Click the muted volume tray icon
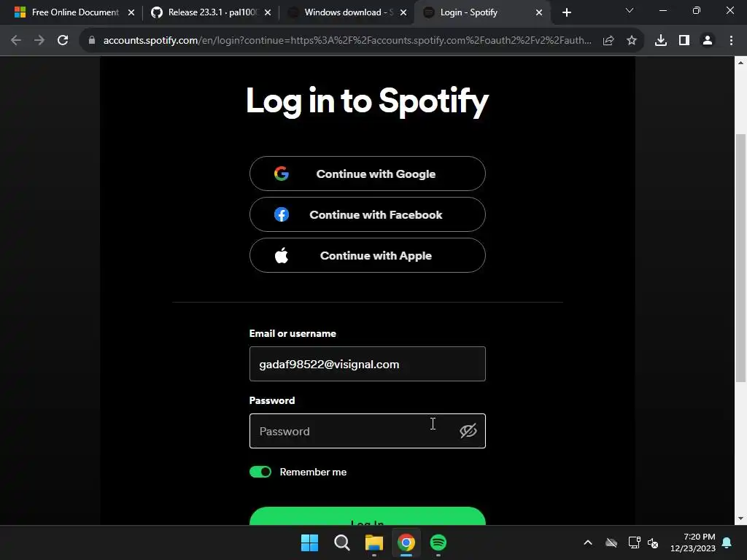Viewport: 747px width, 560px height. point(653,542)
